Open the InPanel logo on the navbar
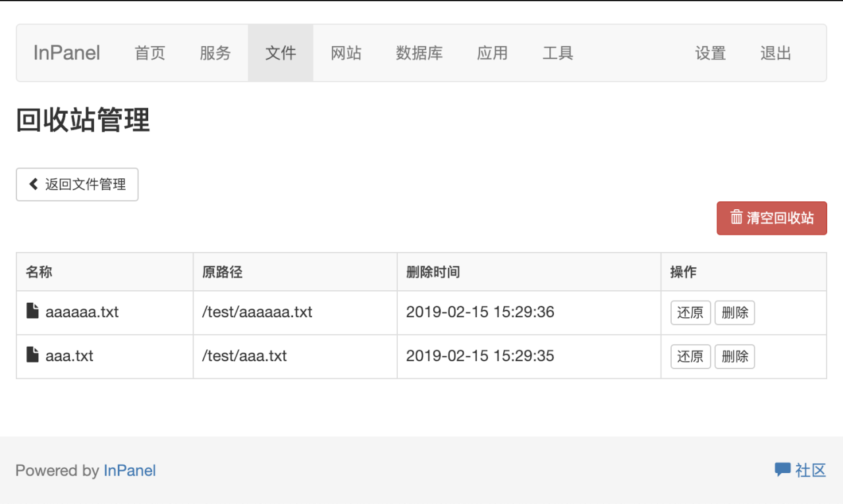The height and width of the screenshot is (504, 843). 65,53
